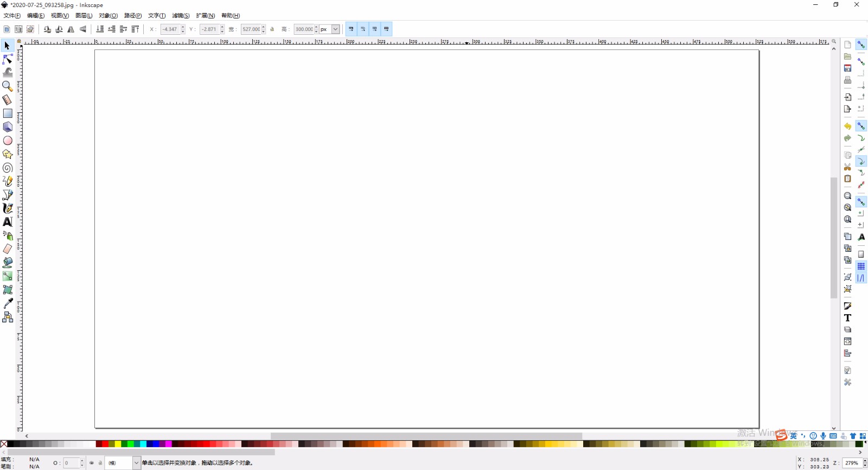Image resolution: width=868 pixels, height=470 pixels.
Task: Lower selection to bottom
Action: point(100,29)
